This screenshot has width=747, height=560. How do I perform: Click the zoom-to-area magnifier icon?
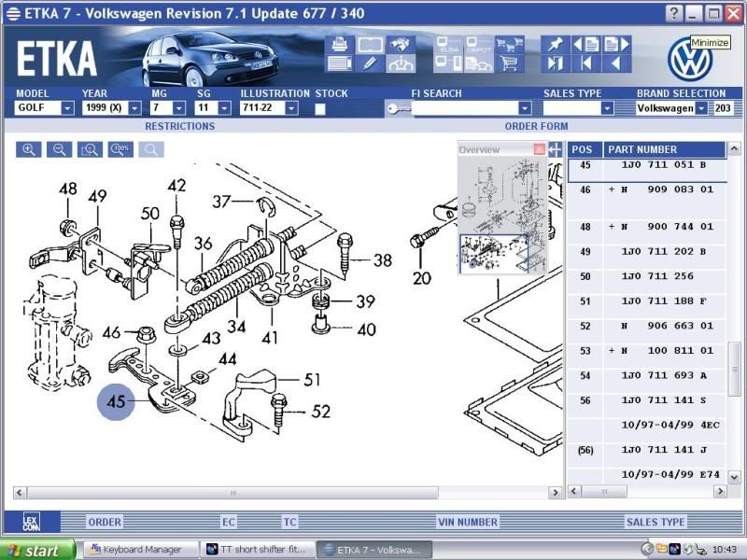pyautogui.click(x=90, y=149)
